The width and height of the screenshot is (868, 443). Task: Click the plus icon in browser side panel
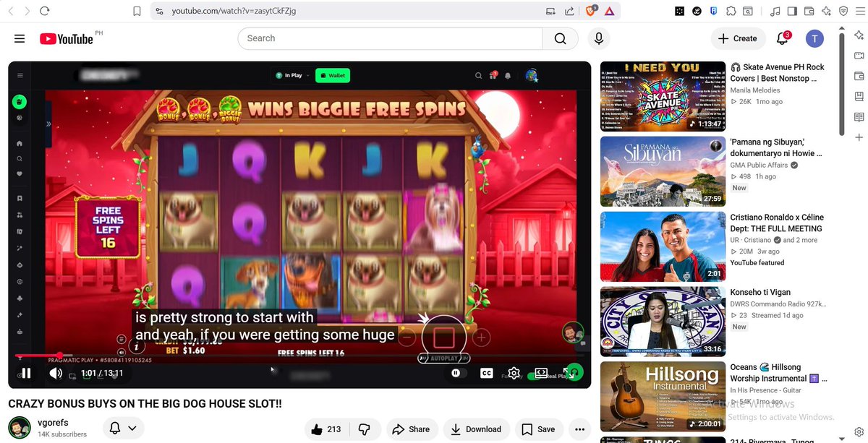pyautogui.click(x=859, y=137)
